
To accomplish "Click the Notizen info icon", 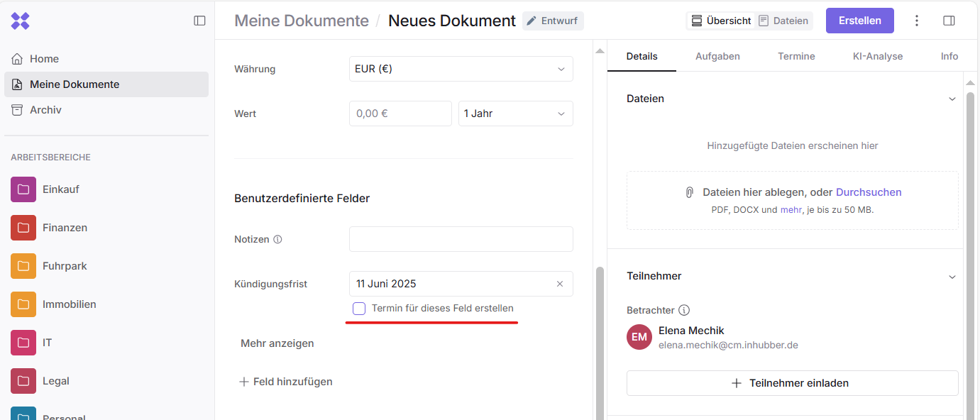I will click(277, 240).
